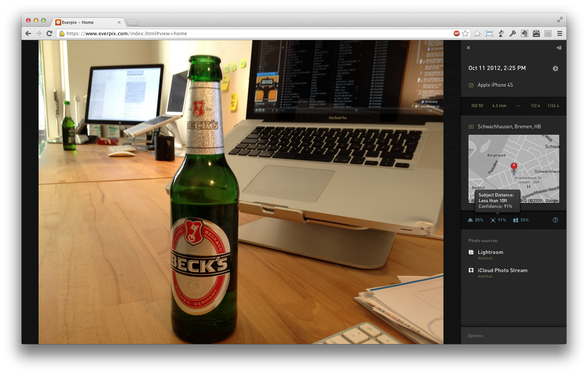Click the 85% confidence value
This screenshot has width=588, height=374.
tap(479, 220)
